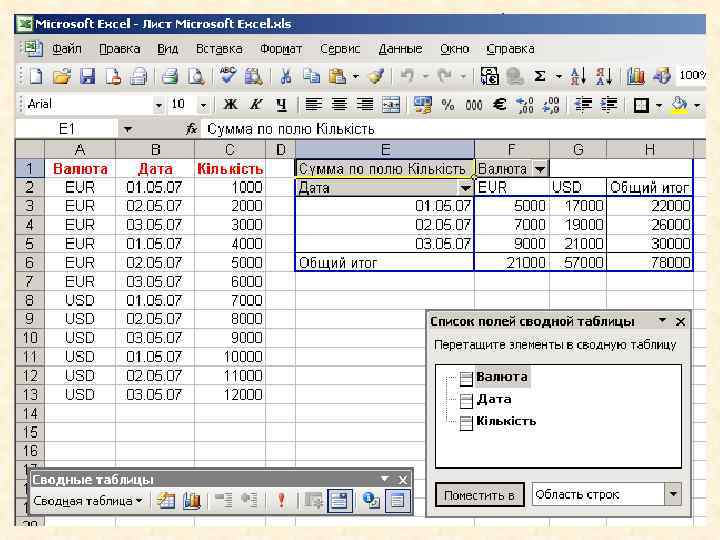Viewport: 720px width, 540px height.
Task: Open the Сервис menu
Action: [340, 49]
